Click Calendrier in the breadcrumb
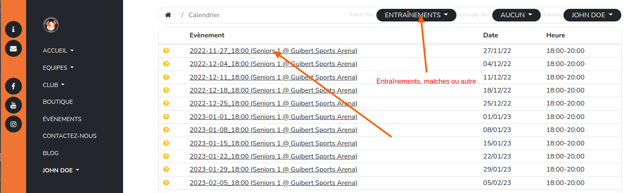 [204, 15]
